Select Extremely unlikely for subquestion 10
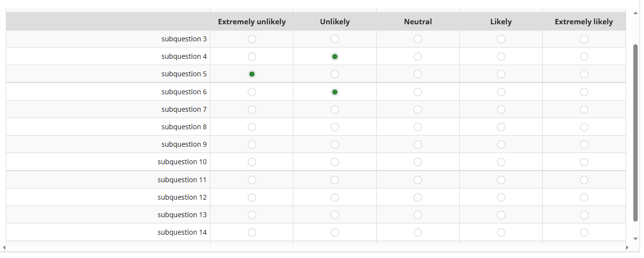 tap(252, 162)
